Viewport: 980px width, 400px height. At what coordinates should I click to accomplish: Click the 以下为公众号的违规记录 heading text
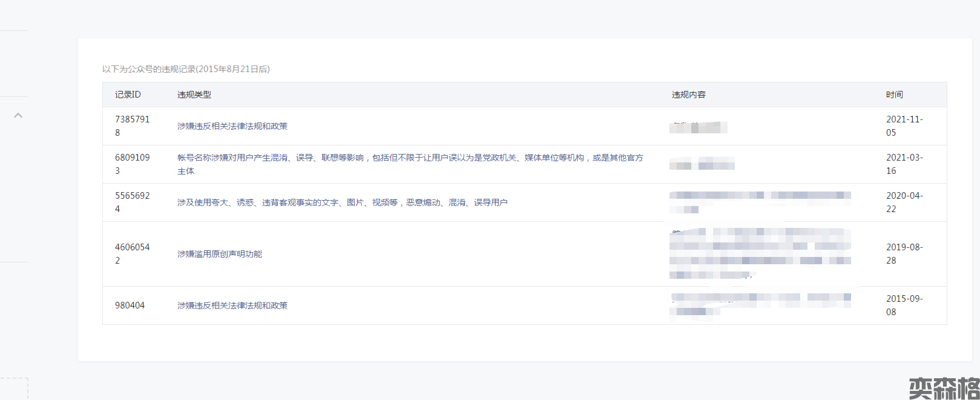[x=186, y=69]
